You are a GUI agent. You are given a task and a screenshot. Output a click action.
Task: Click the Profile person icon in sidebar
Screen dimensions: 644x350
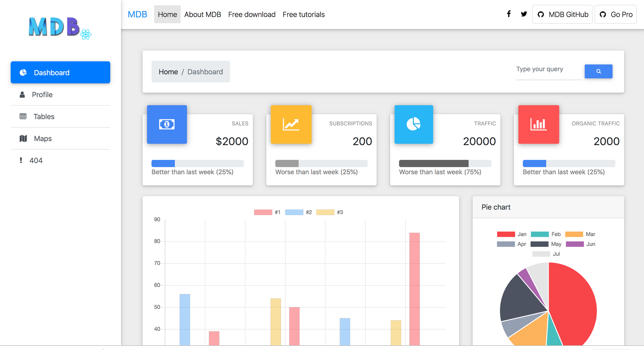point(23,94)
